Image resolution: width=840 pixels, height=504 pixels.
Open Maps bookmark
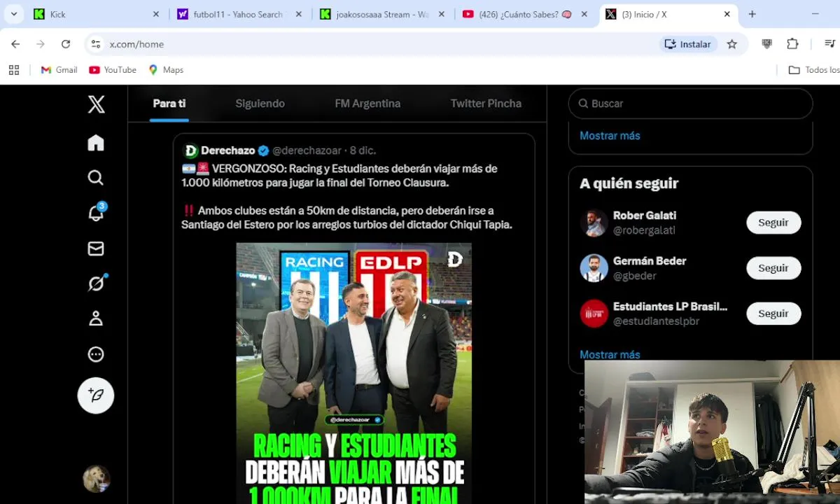pos(166,70)
